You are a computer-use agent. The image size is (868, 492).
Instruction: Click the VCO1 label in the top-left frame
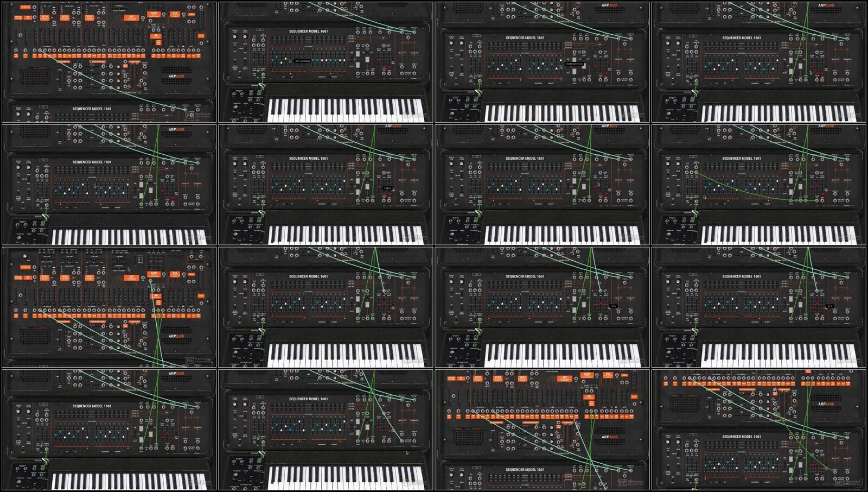point(44,17)
